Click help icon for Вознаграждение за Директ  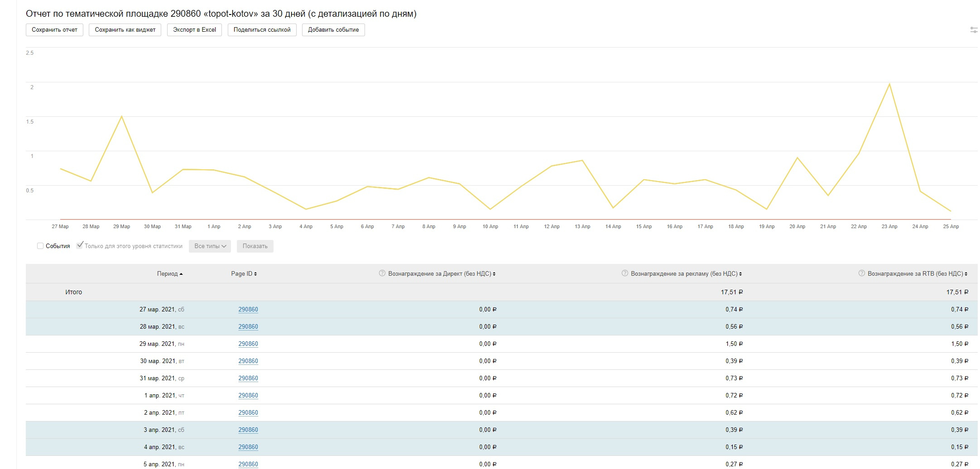pyautogui.click(x=382, y=273)
